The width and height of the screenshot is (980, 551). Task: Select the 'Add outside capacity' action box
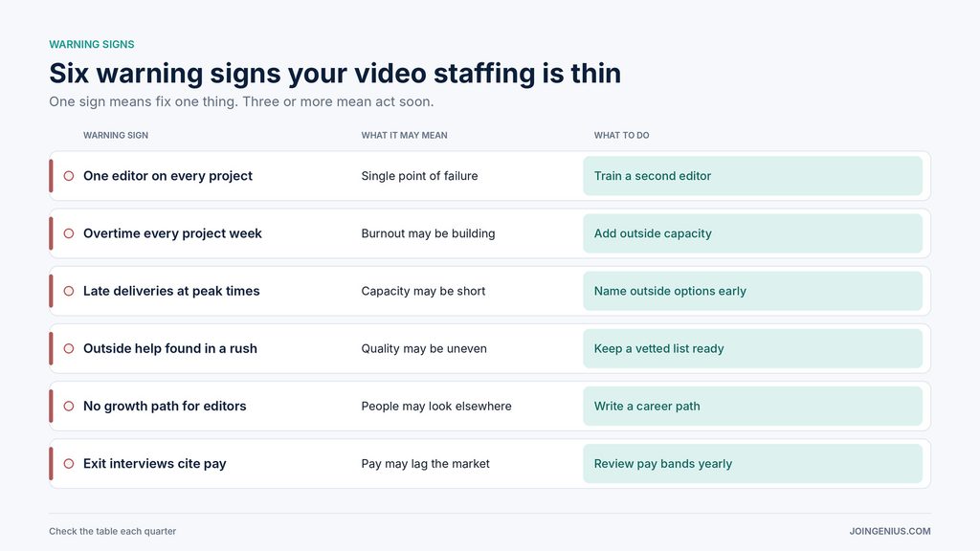coord(752,233)
